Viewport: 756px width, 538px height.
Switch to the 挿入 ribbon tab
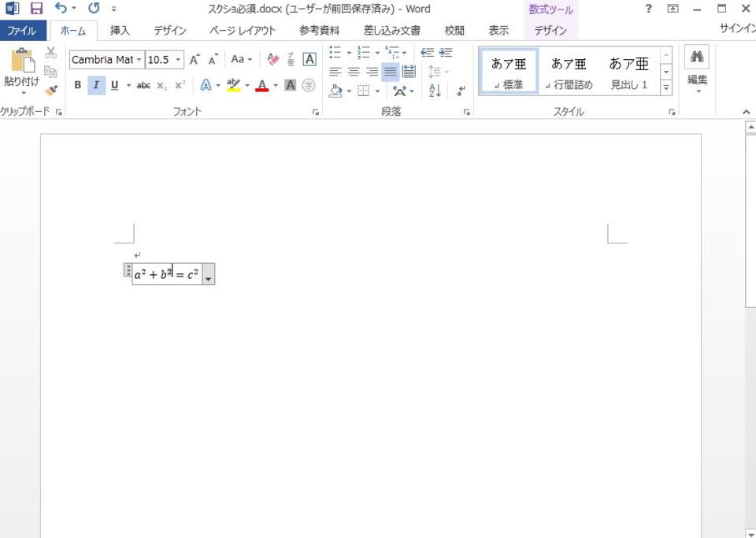point(119,29)
